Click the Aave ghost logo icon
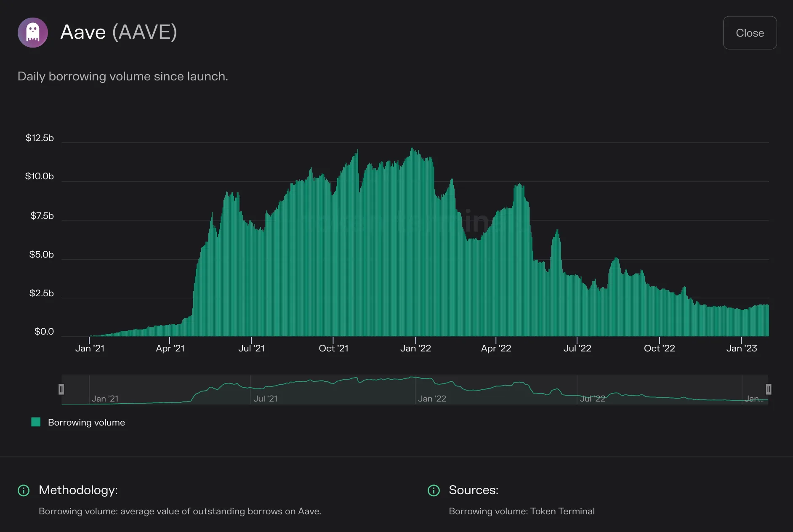The height and width of the screenshot is (532, 793). [x=33, y=32]
